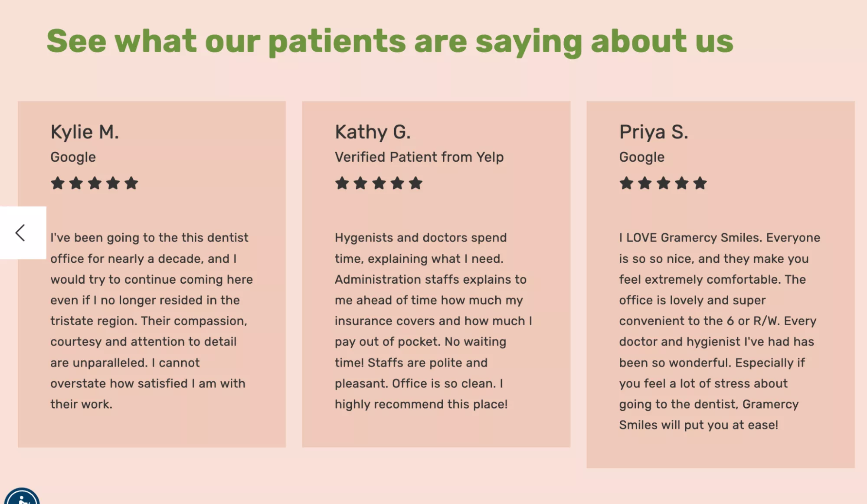Screen dimensions: 867x504
Task: Click the Google label under Kylie M.
Action: tap(72, 157)
